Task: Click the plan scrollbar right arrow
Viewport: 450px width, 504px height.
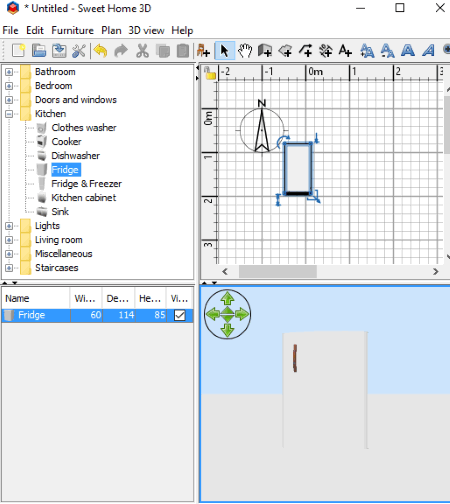Action: click(x=435, y=272)
